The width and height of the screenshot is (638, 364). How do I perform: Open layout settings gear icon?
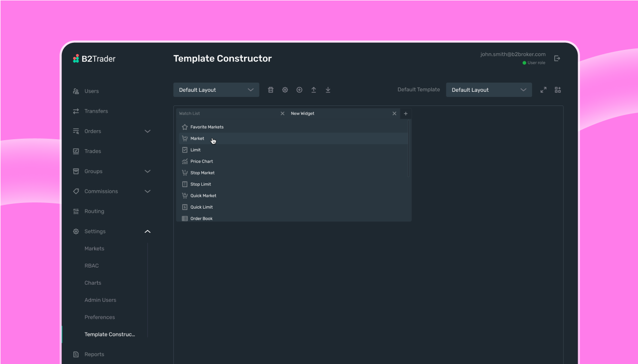[x=285, y=90]
